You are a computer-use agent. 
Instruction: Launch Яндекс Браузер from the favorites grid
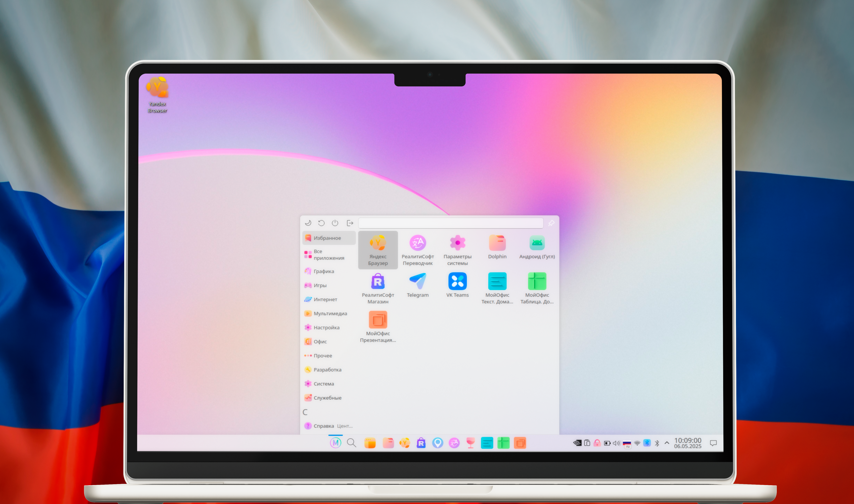pyautogui.click(x=378, y=250)
